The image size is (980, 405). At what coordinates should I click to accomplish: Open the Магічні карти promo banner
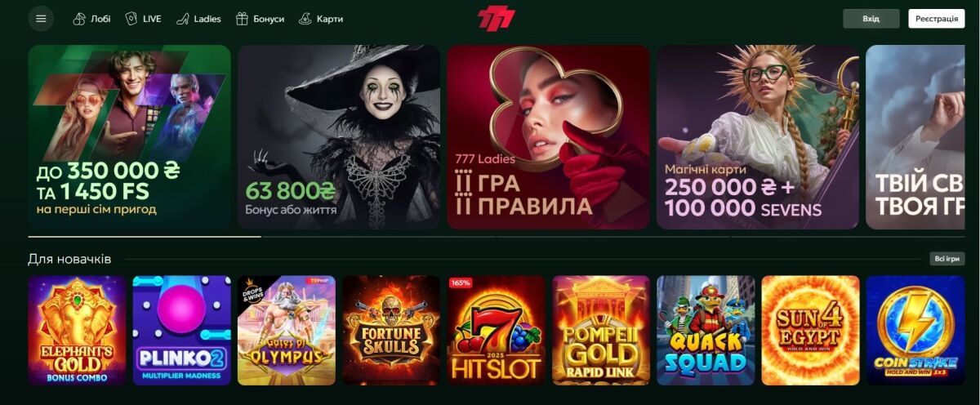(758, 137)
